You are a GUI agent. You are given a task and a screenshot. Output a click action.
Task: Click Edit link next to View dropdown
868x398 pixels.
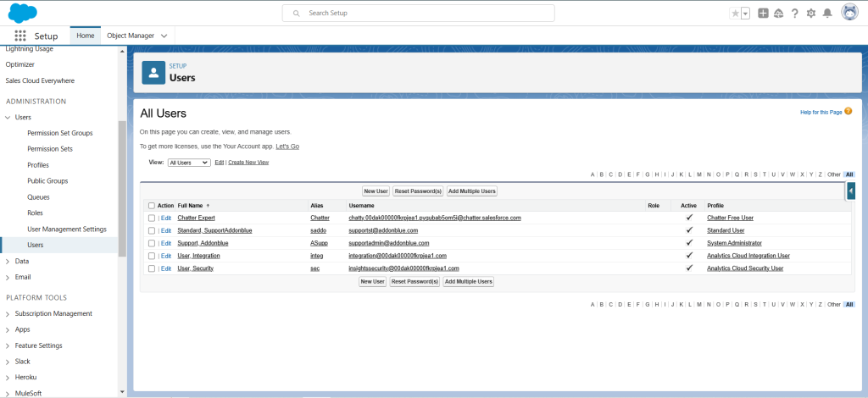pos(220,163)
